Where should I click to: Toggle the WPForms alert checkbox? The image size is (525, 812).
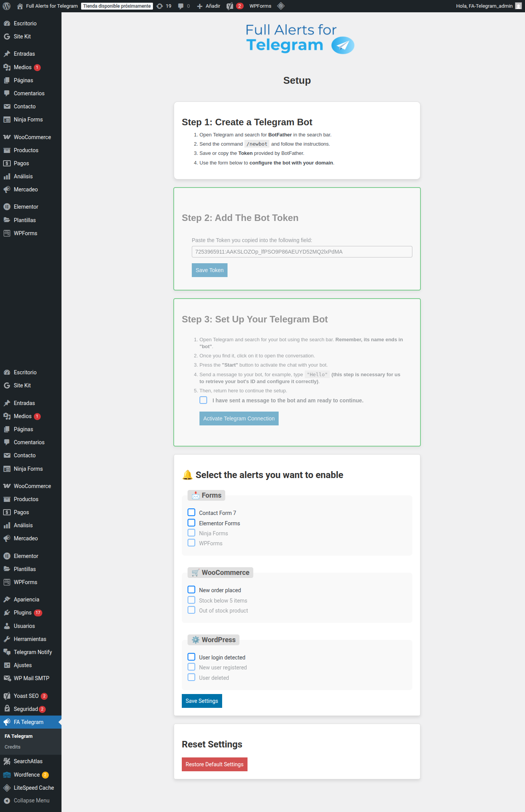[x=191, y=543]
